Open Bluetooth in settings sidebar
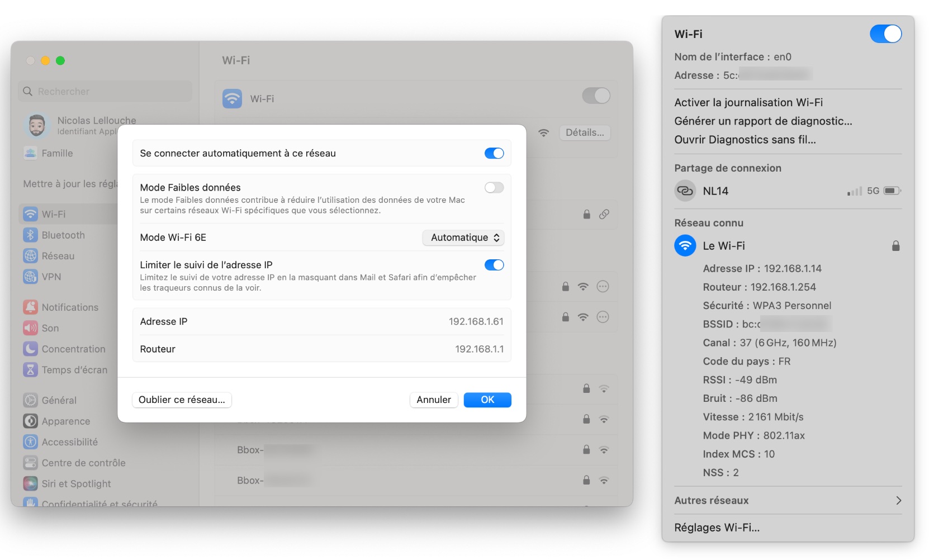The image size is (929, 560). [x=63, y=235]
